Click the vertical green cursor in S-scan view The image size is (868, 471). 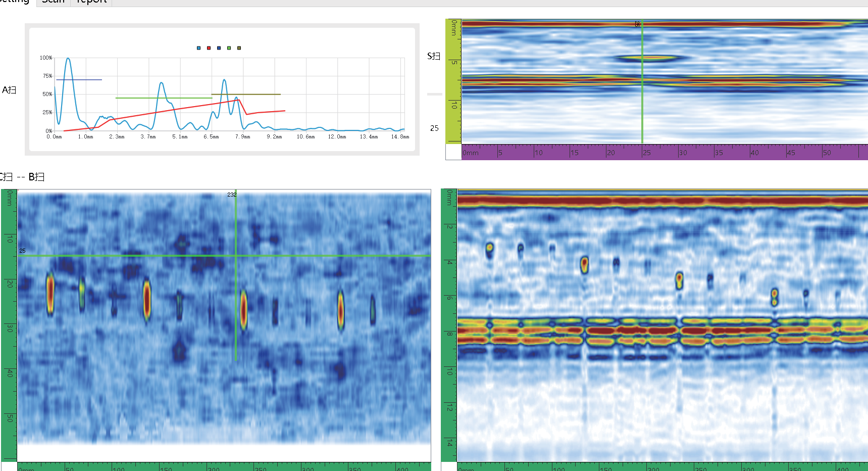[642, 81]
